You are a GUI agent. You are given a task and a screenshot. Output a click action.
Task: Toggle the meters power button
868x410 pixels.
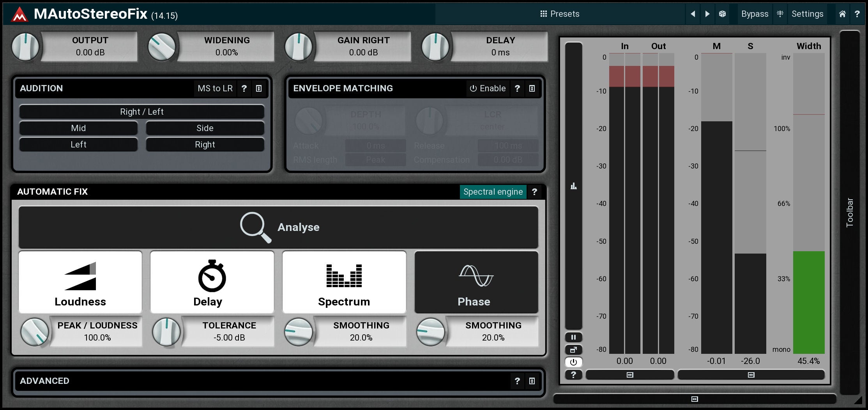coord(573,362)
